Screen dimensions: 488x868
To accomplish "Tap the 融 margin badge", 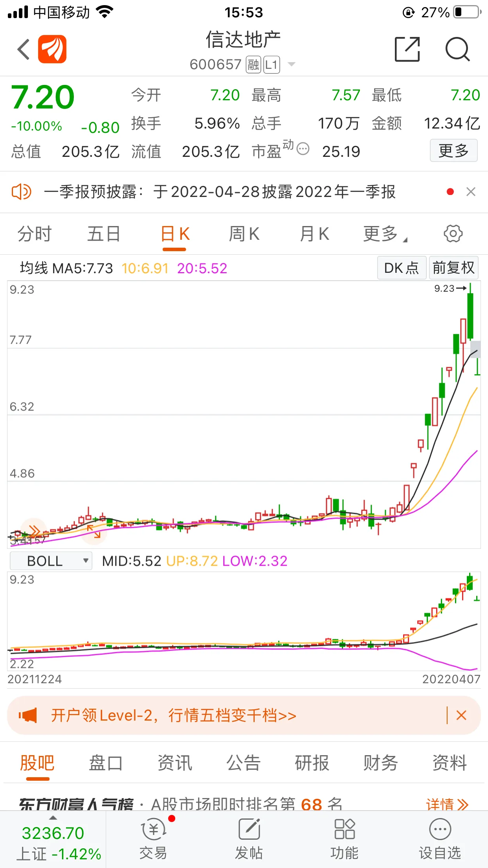I will (x=253, y=64).
